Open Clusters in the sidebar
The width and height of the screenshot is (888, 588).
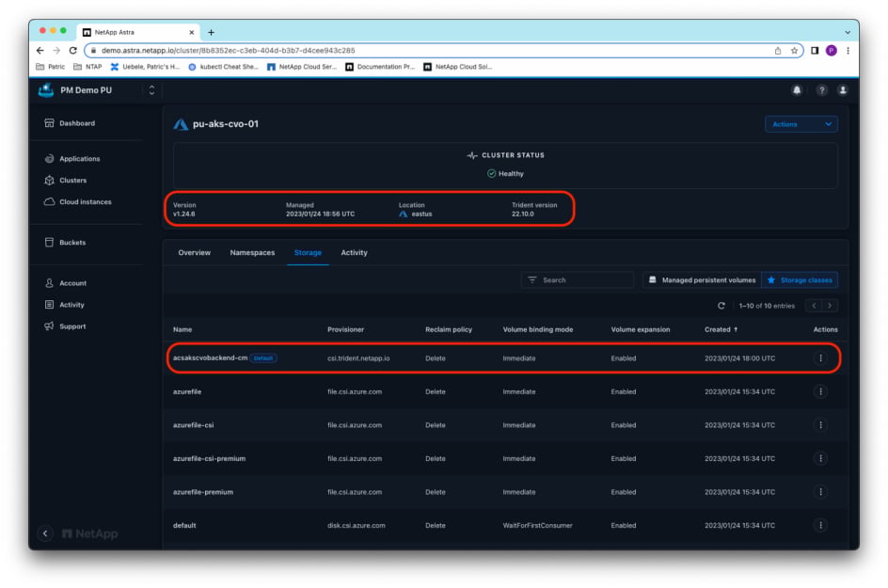[x=65, y=180]
